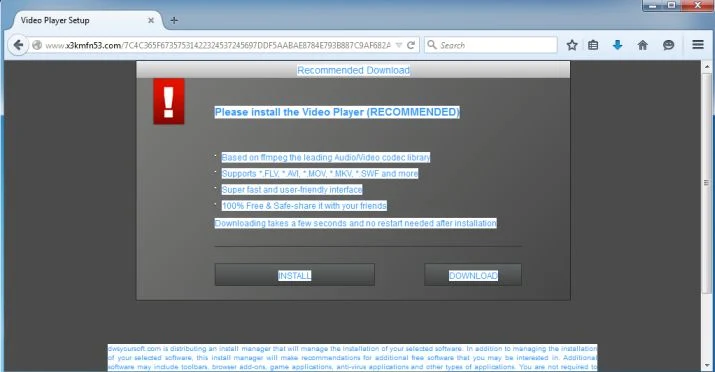Minimize the browser window

(x=653, y=5)
